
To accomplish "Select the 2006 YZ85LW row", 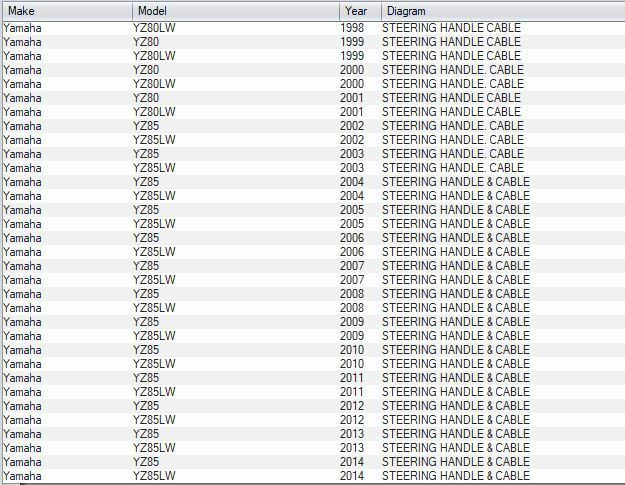I will pyautogui.click(x=314, y=252).
